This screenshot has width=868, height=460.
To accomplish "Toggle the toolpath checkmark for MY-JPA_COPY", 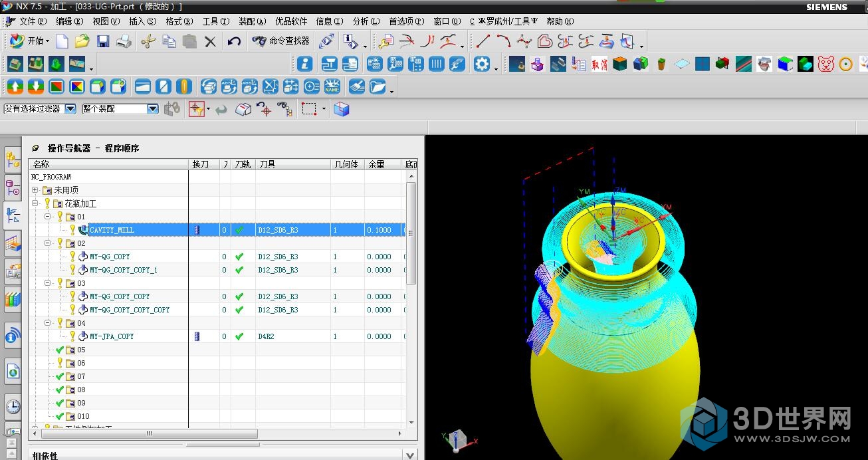I will coord(239,336).
